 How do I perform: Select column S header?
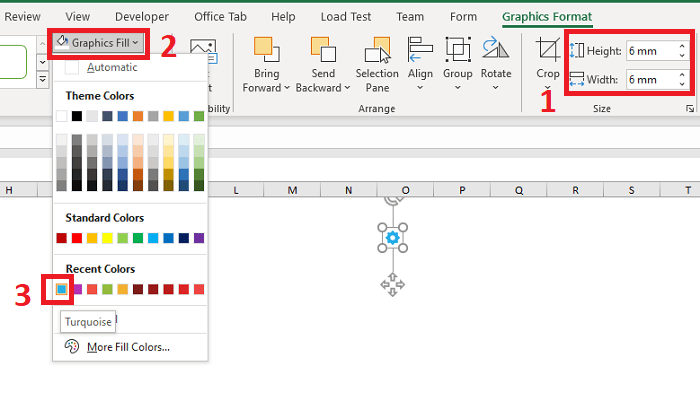[x=631, y=190]
